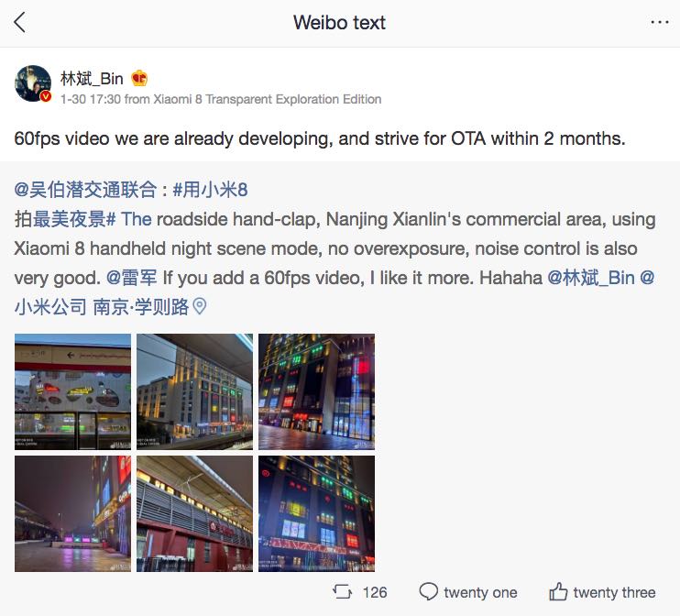This screenshot has height=616, width=680.
Task: Open the @吴伯潜交通联合 mention link
Action: [85, 190]
